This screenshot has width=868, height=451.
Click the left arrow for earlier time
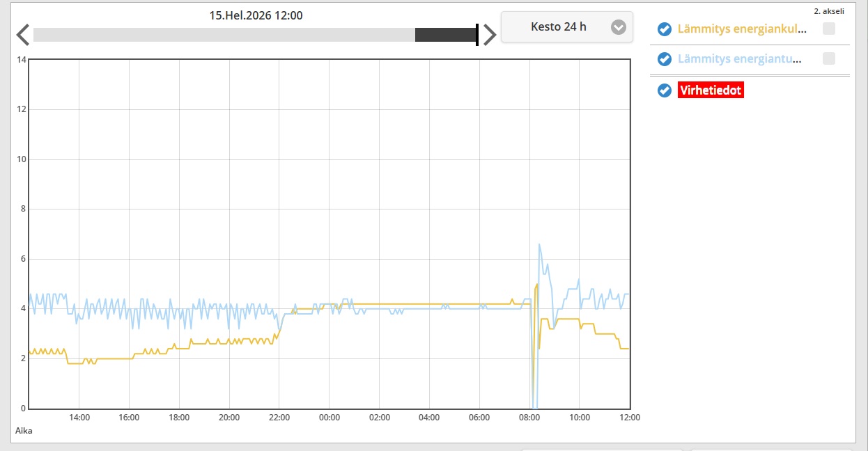pos(23,35)
